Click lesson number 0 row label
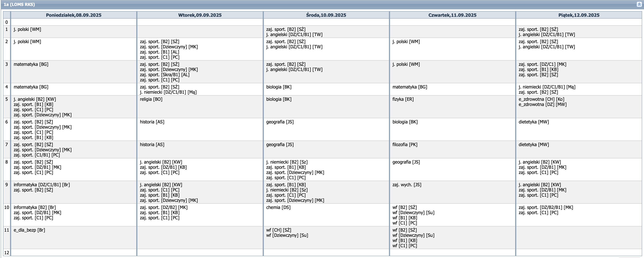Screen dimensions: 644x258 (x=7, y=22)
